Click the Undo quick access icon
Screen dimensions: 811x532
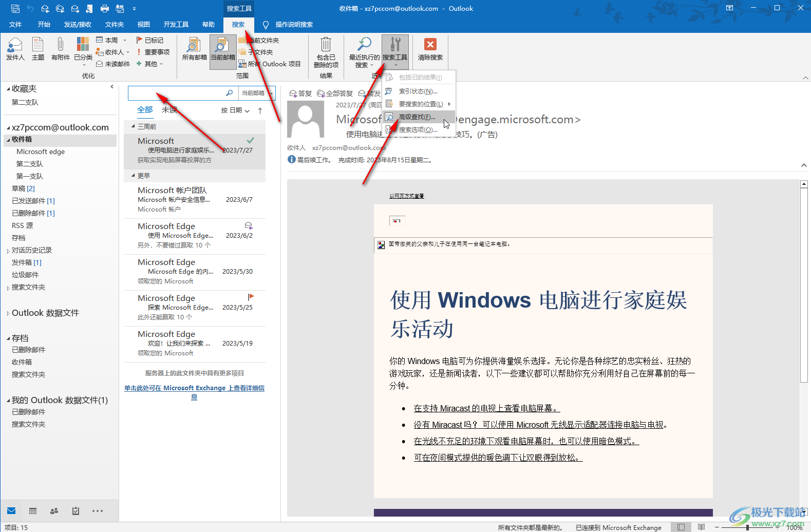[30, 8]
